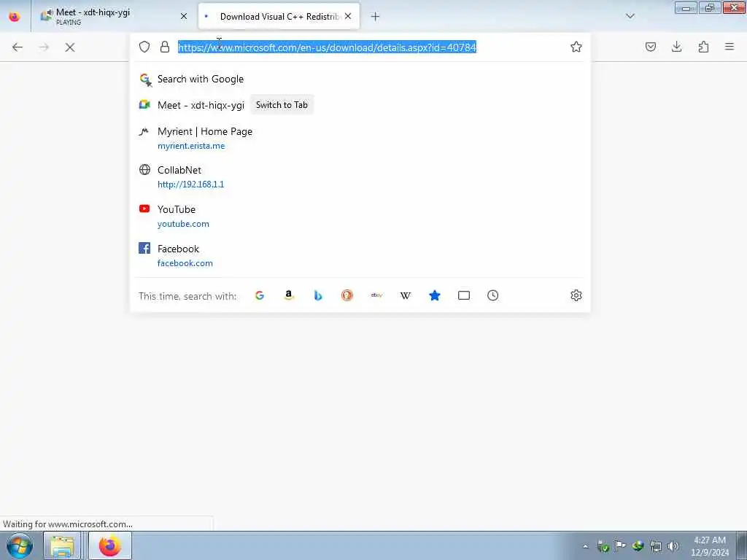Open the volume speaker tray icon
This screenshot has width=747, height=560.
(673, 546)
